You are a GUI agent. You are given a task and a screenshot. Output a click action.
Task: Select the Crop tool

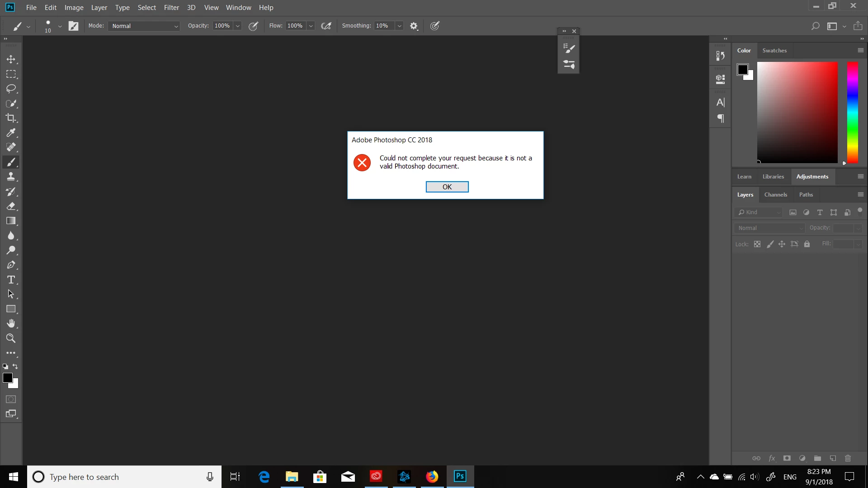click(11, 118)
